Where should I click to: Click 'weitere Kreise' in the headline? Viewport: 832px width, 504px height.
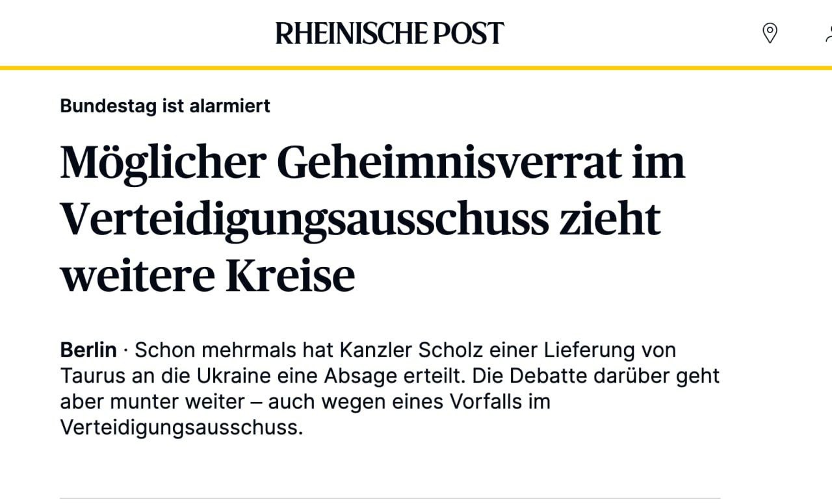coord(208,275)
